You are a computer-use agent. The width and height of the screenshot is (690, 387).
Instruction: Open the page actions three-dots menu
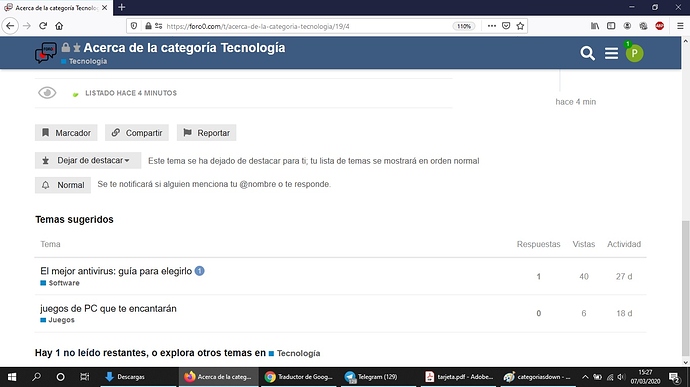[492, 26]
